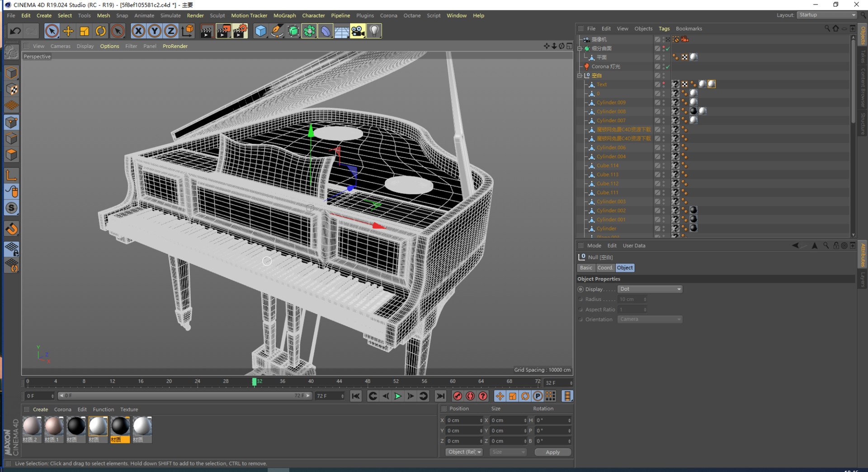Screen dimensions: 868x472
Task: Open the Layout Startup dropdown
Action: pyautogui.click(x=826, y=15)
